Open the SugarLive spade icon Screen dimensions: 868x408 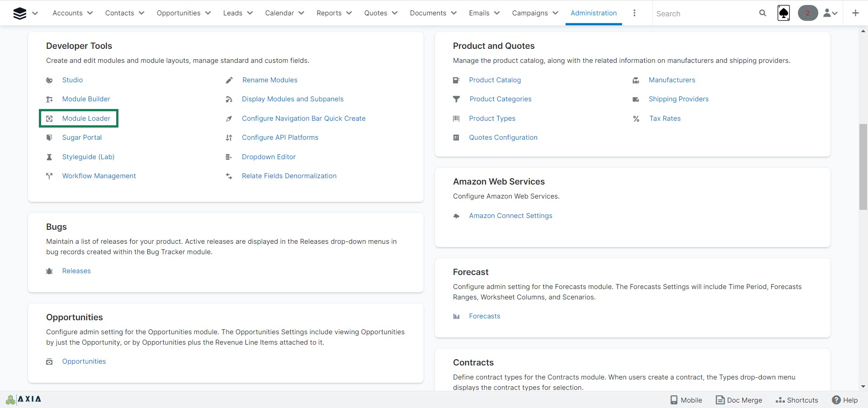783,13
